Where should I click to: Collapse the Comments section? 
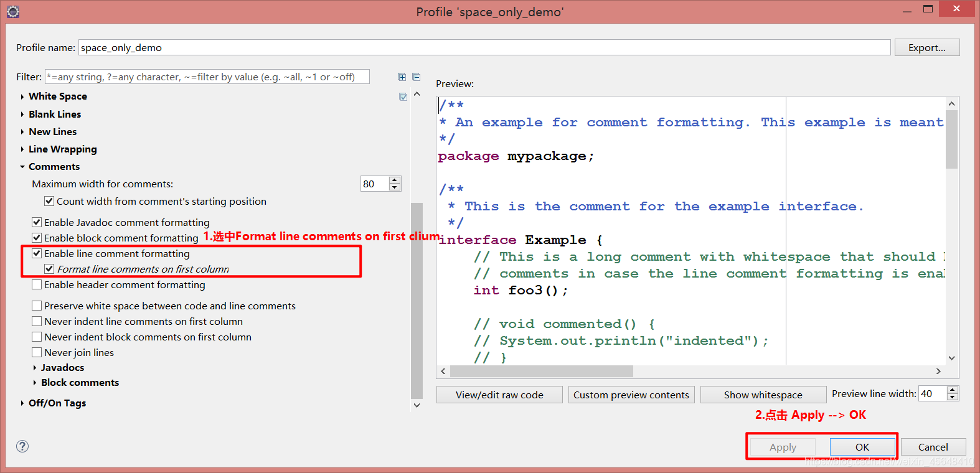point(22,167)
